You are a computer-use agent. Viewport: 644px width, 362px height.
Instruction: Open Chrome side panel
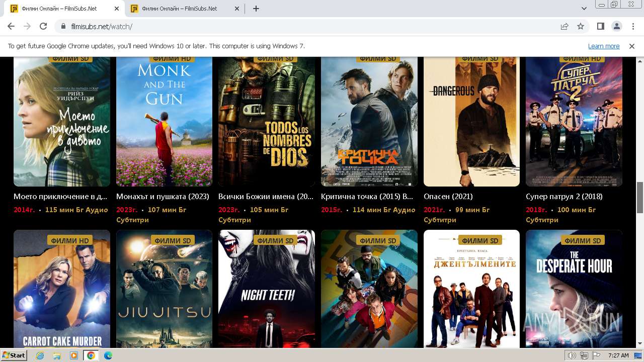(601, 27)
